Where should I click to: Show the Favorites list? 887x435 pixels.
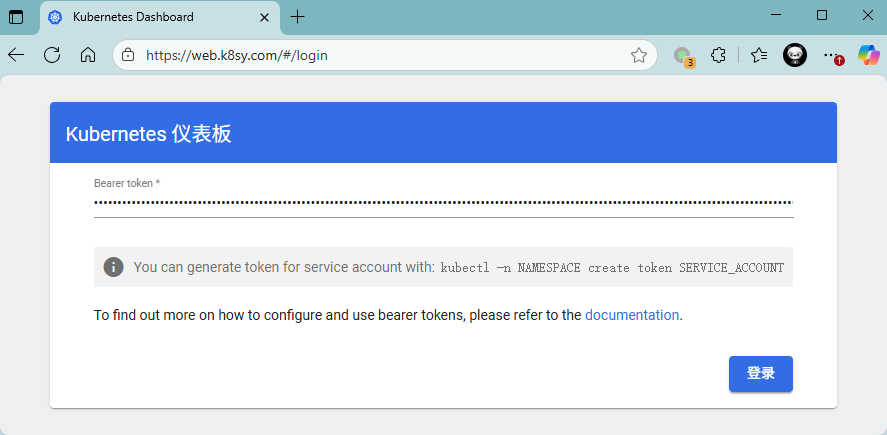pos(759,56)
